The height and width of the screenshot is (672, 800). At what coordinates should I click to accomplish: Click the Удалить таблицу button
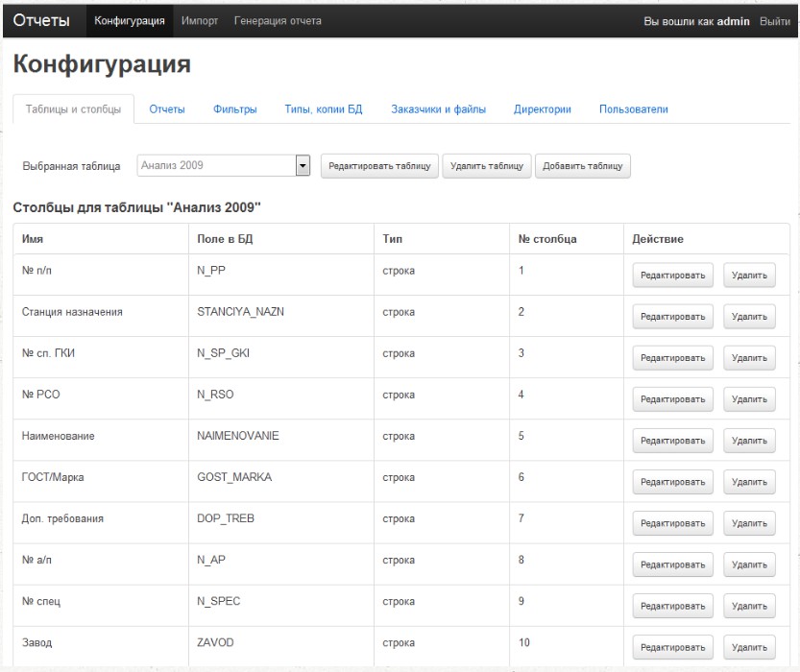click(x=487, y=166)
